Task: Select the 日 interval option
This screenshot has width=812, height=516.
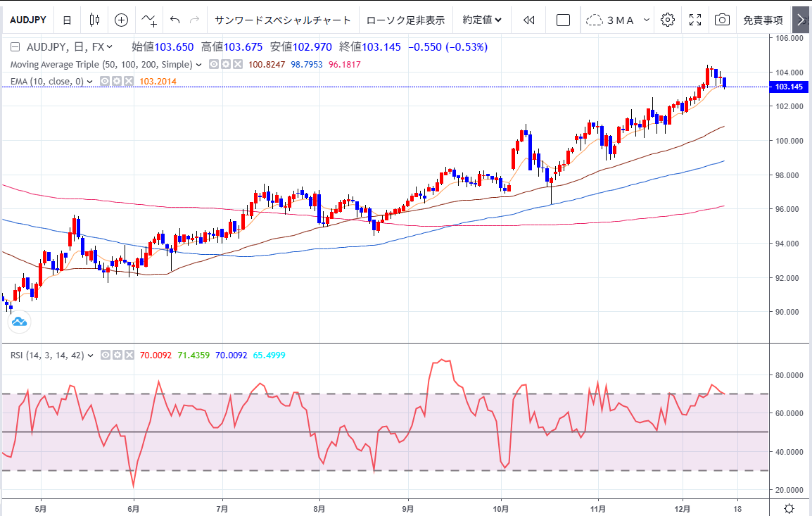Action: 67,20
